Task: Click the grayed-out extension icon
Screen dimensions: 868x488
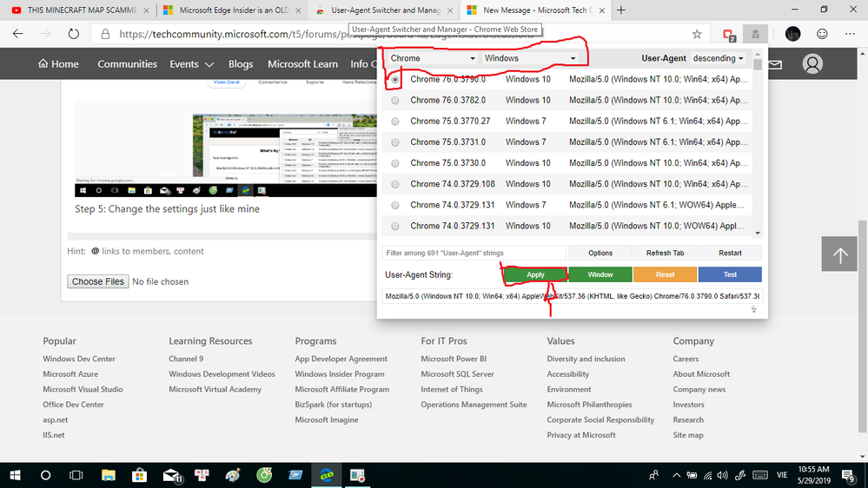Action: pyautogui.click(x=755, y=35)
